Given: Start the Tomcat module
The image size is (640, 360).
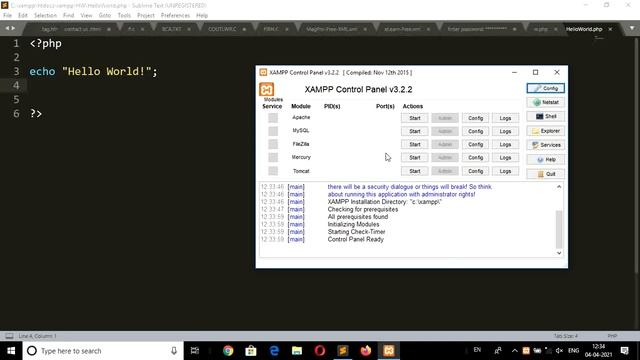Looking at the screenshot, I should 415,171.
